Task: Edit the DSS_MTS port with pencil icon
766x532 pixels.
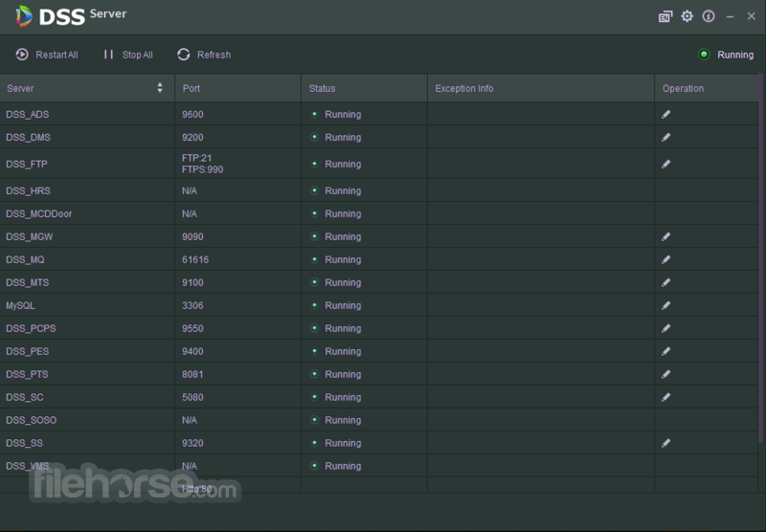Action: [x=665, y=282]
